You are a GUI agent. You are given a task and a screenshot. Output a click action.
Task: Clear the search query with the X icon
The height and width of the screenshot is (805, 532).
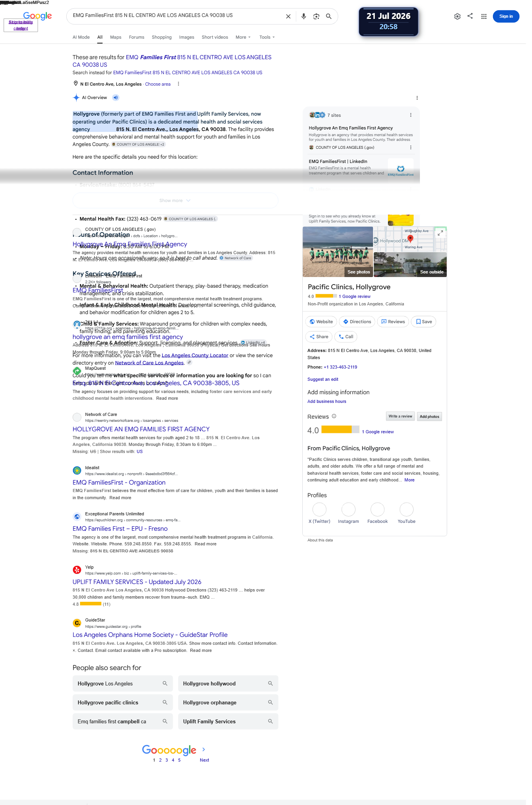(288, 17)
